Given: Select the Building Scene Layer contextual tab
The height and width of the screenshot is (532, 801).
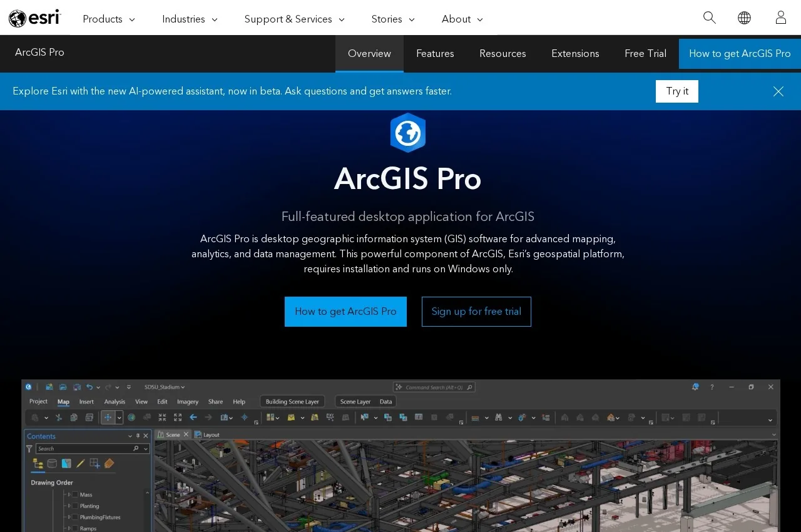Looking at the screenshot, I should coord(292,402).
